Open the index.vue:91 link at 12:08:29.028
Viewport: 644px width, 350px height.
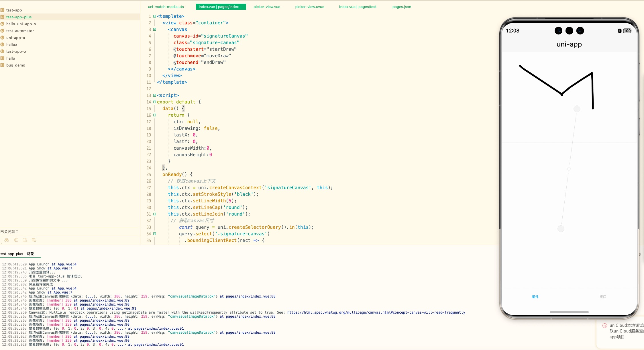coord(156,345)
